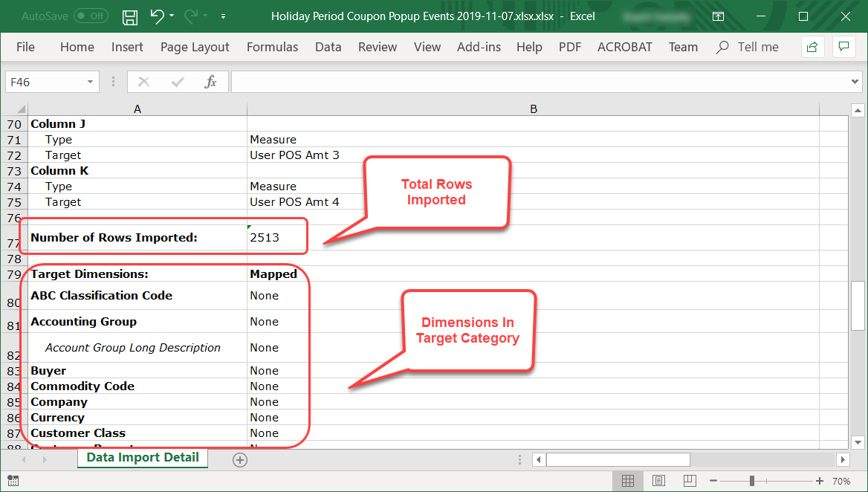Expand the formula bar
The image size is (868, 492).
pyautogui.click(x=855, y=82)
